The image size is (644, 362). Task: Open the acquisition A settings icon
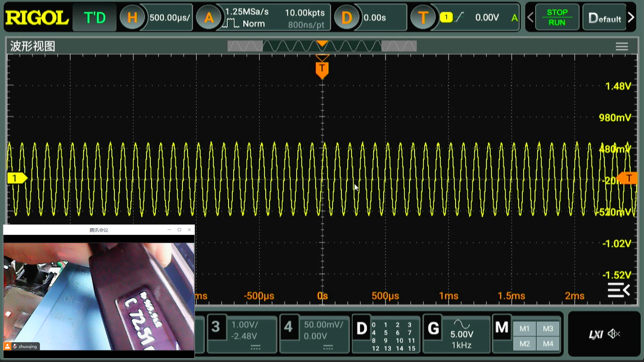point(209,17)
